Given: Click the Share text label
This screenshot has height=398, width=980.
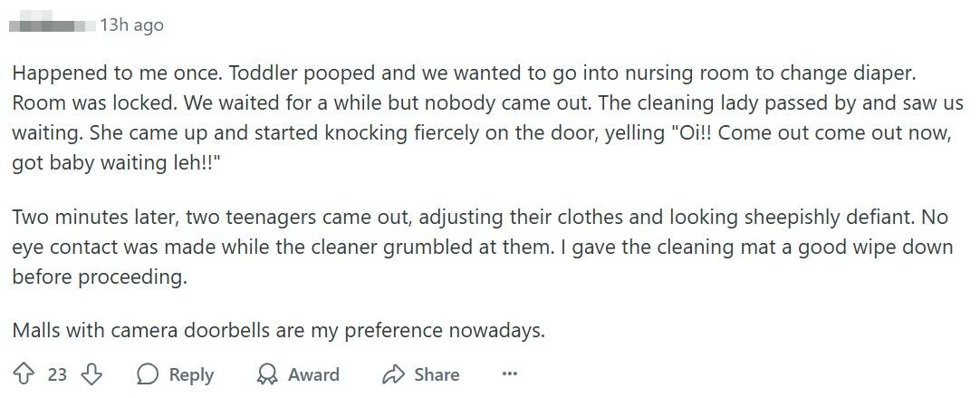Looking at the screenshot, I should [437, 374].
